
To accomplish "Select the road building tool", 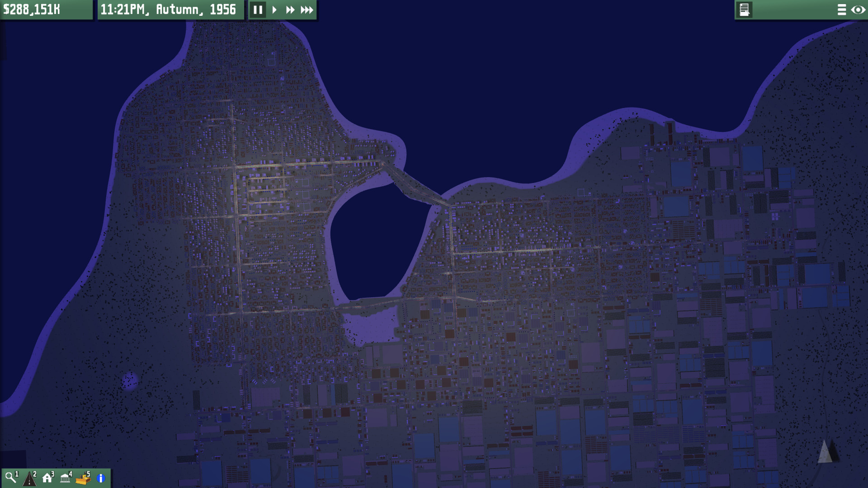I will coord(29,478).
